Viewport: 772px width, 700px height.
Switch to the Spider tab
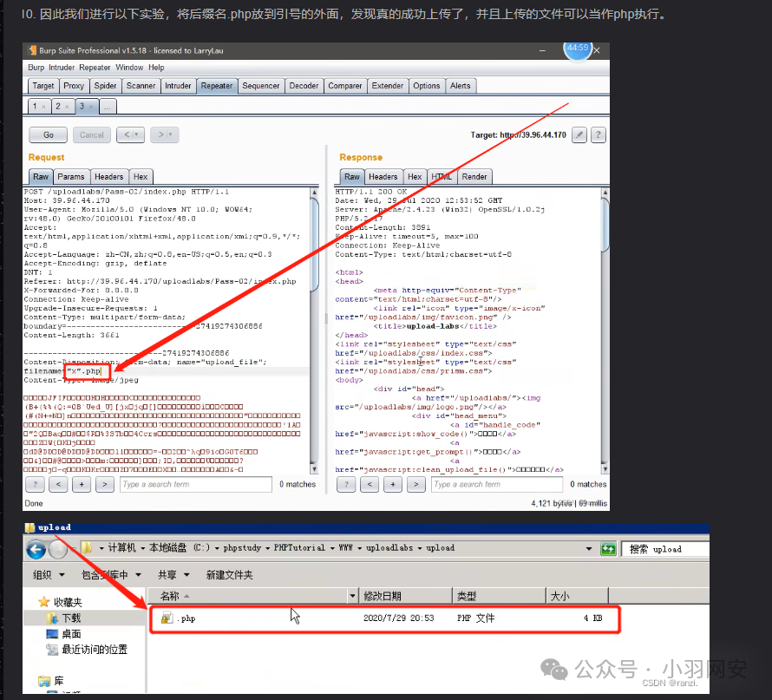tap(105, 86)
